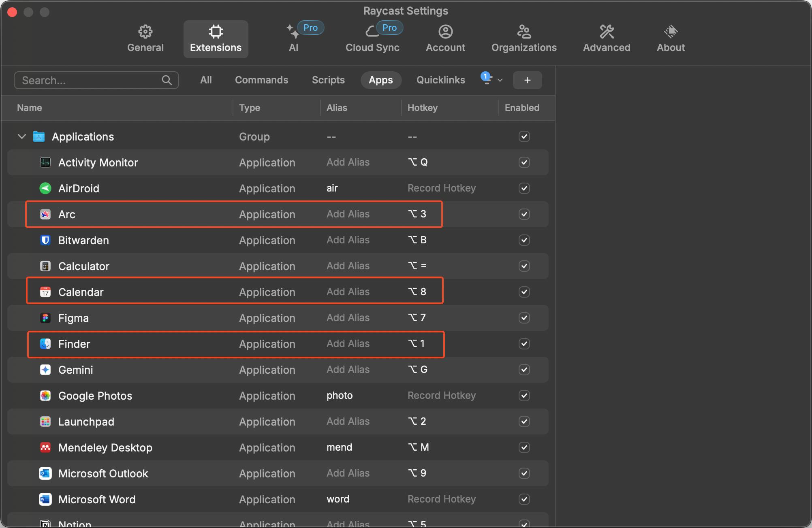The image size is (812, 528).
Task: Record a hotkey for AirDroid
Action: (x=442, y=188)
